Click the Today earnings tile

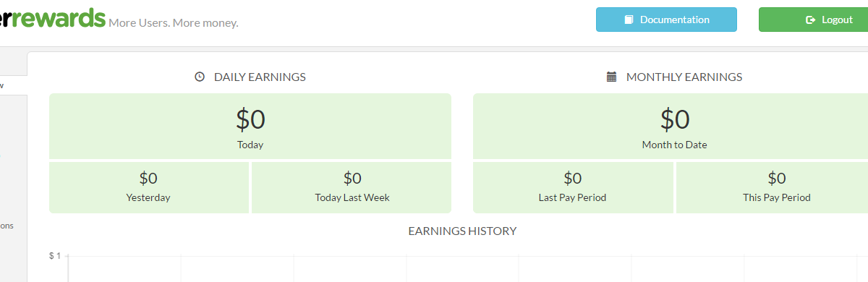[x=250, y=126]
